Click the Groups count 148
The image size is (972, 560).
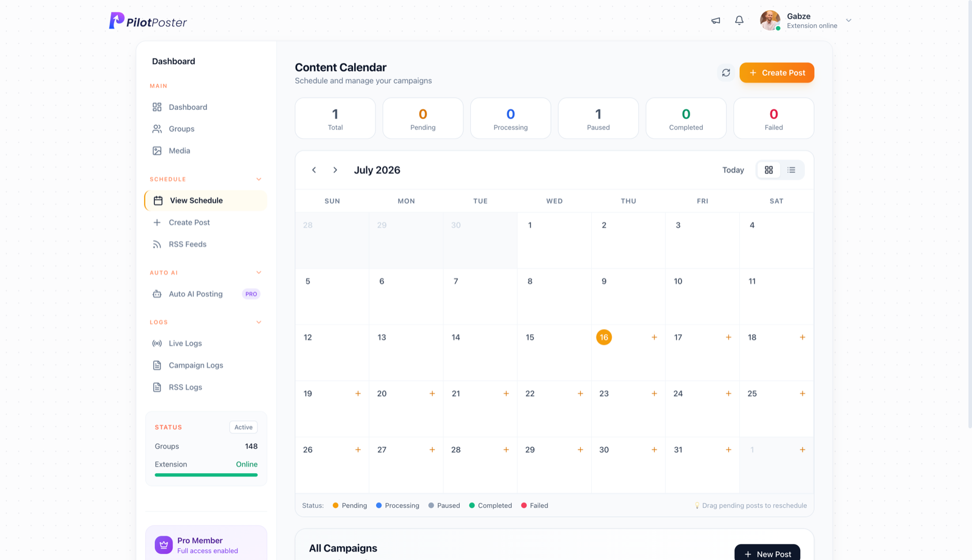pyautogui.click(x=251, y=446)
